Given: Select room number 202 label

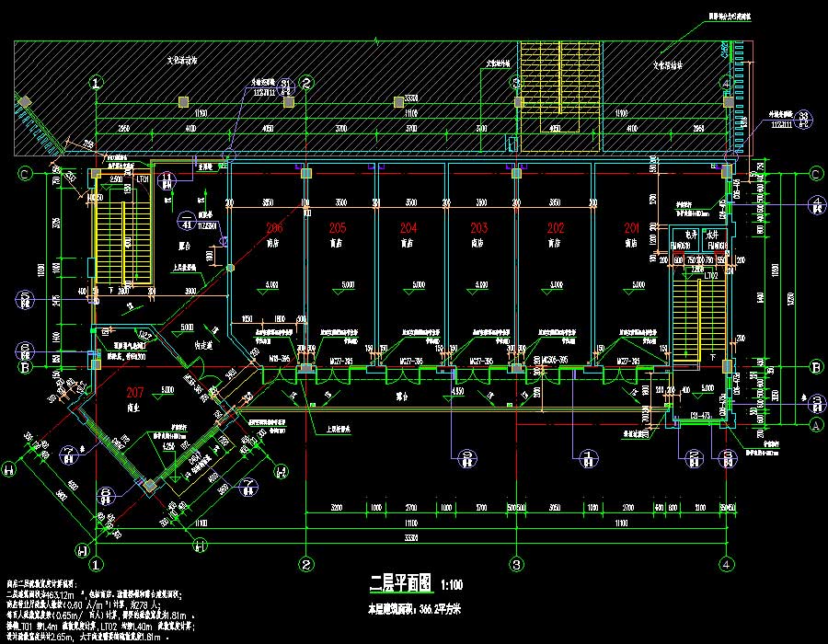Looking at the screenshot, I should 556,228.
